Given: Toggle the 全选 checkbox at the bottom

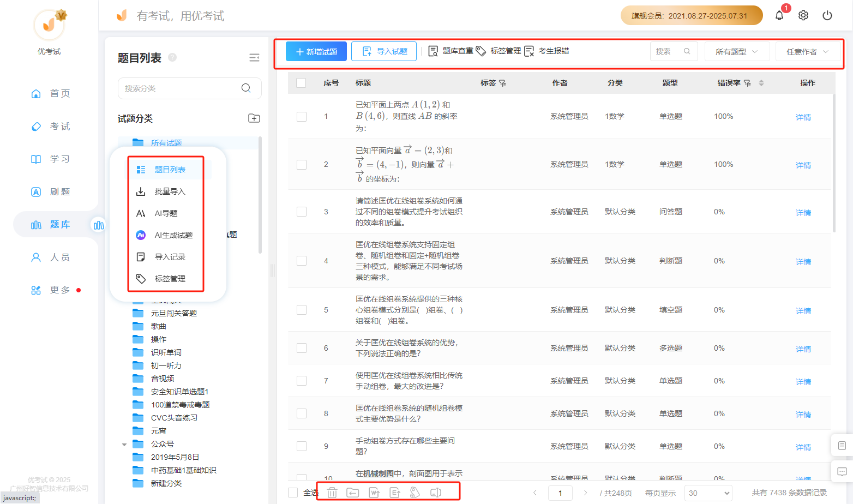Looking at the screenshot, I should (293, 493).
